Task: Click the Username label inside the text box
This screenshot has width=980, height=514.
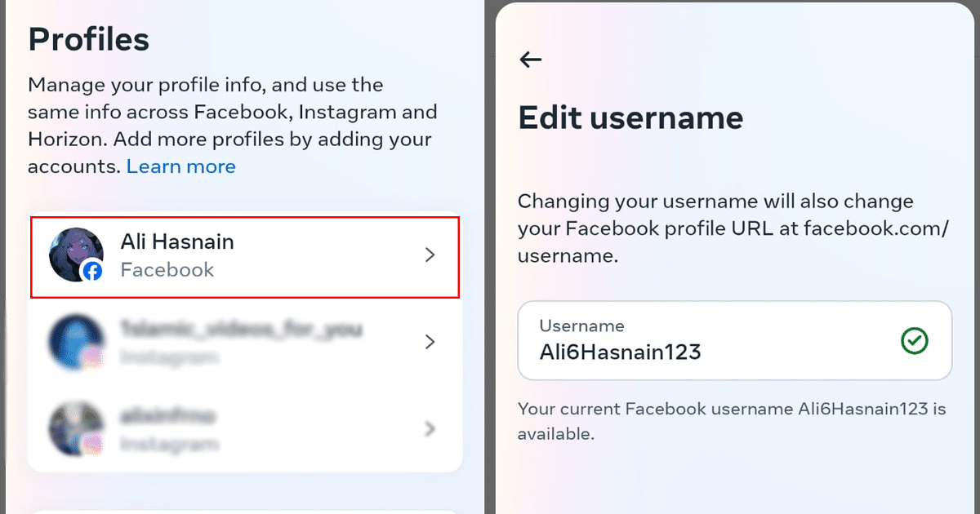Action: click(x=581, y=326)
